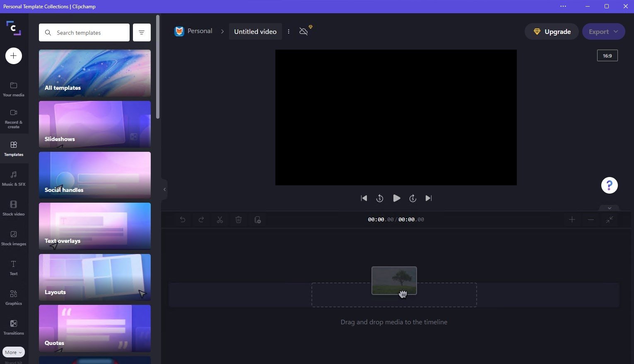Image resolution: width=634 pixels, height=364 pixels.
Task: Click the templates panel scrollbar
Action: (158, 67)
